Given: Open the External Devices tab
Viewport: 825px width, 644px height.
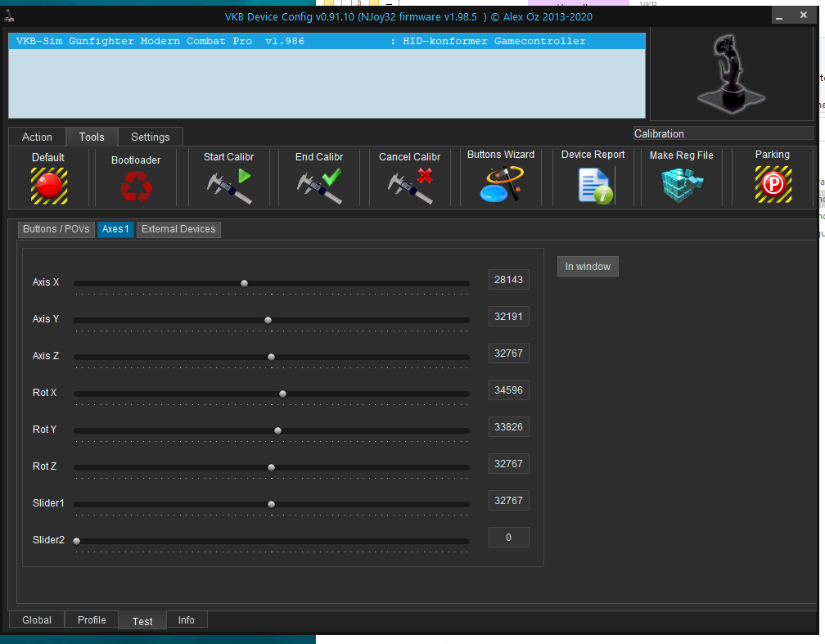Looking at the screenshot, I should (178, 229).
